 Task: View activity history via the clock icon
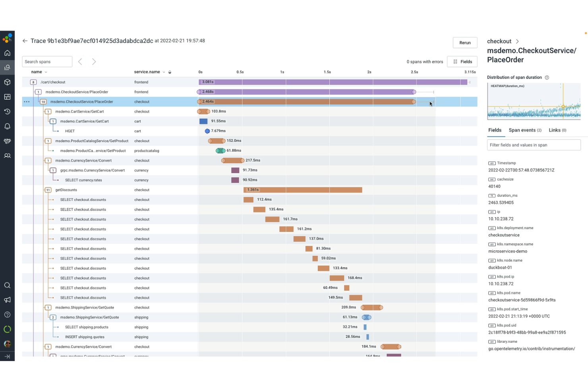click(x=7, y=112)
